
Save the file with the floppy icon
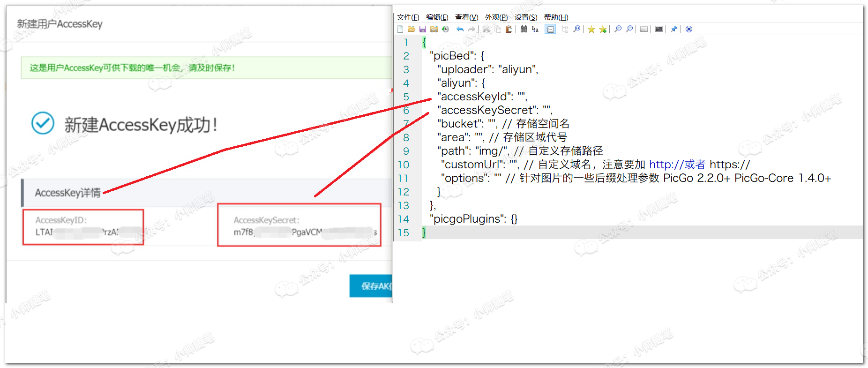pyautogui.click(x=423, y=29)
